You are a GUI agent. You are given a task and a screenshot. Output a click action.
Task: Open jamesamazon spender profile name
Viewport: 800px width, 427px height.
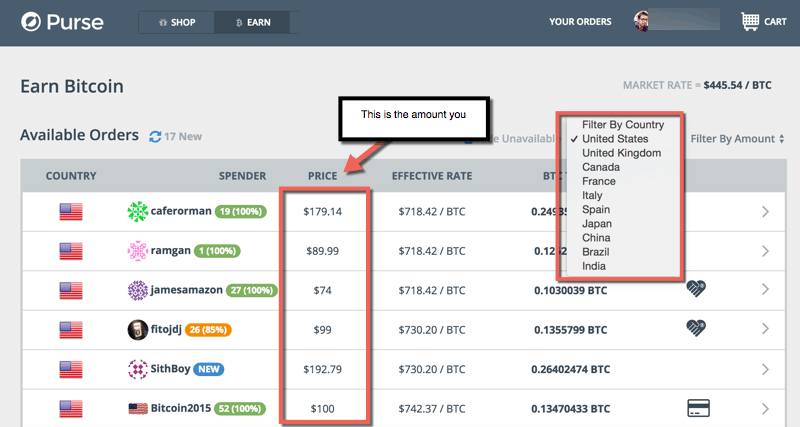pos(186,290)
